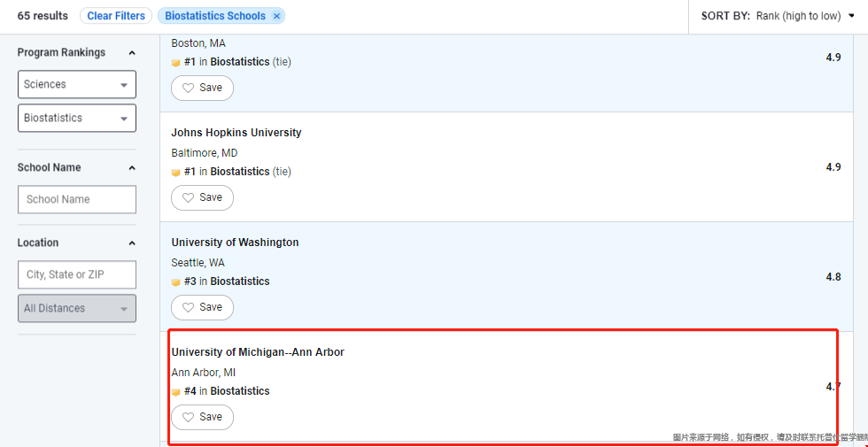Screen dimensions: 868x447
Task: Click badge icon in Boston, MA row
Action: click(x=176, y=63)
